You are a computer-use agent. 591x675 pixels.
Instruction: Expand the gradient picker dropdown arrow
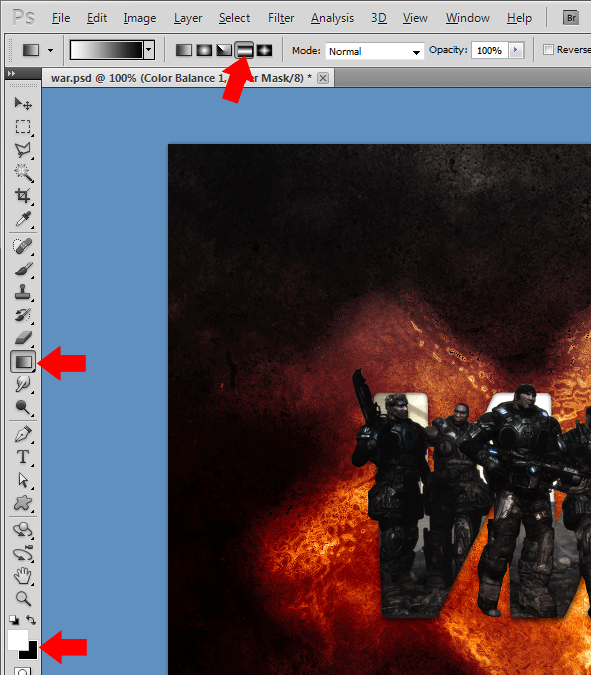tap(149, 50)
